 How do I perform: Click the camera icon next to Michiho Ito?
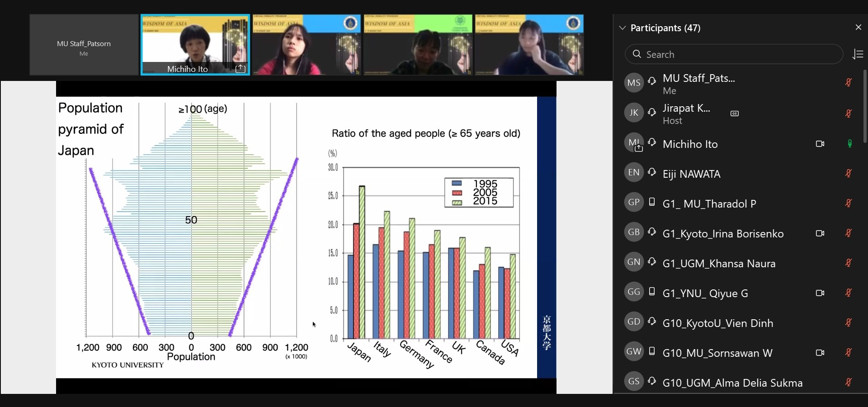[x=820, y=144]
